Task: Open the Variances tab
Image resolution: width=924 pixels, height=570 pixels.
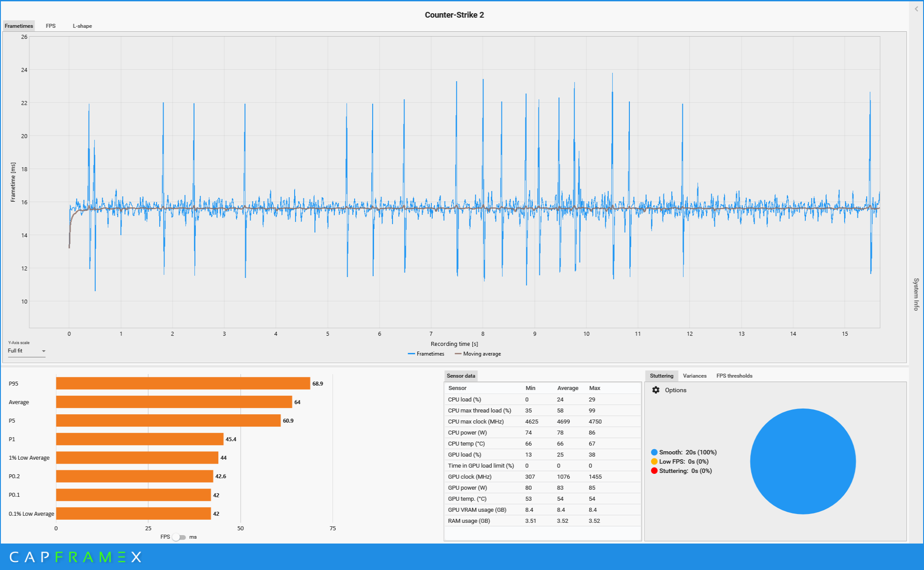Action: [x=694, y=376]
